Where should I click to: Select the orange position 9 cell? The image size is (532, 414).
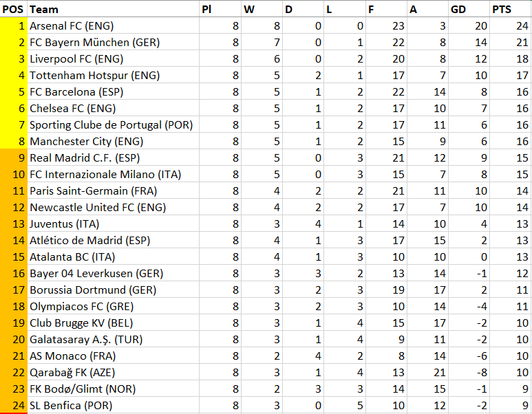point(14,158)
